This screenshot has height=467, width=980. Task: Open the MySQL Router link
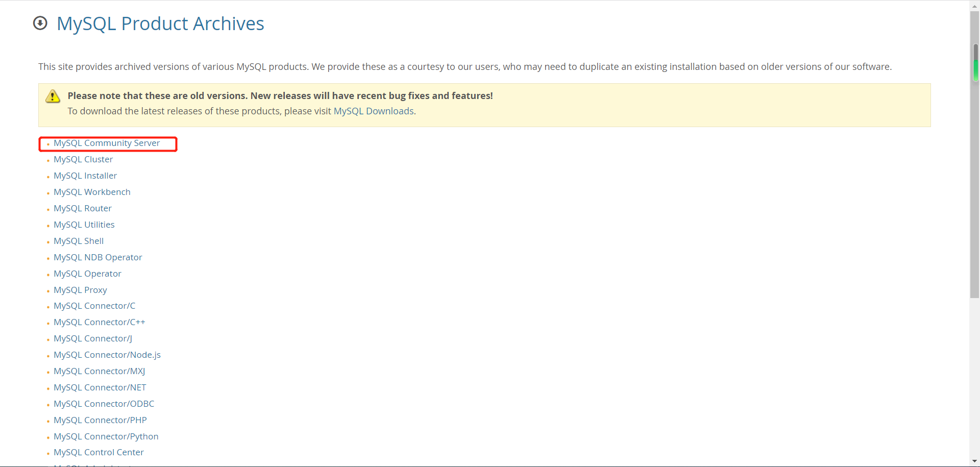(x=83, y=209)
